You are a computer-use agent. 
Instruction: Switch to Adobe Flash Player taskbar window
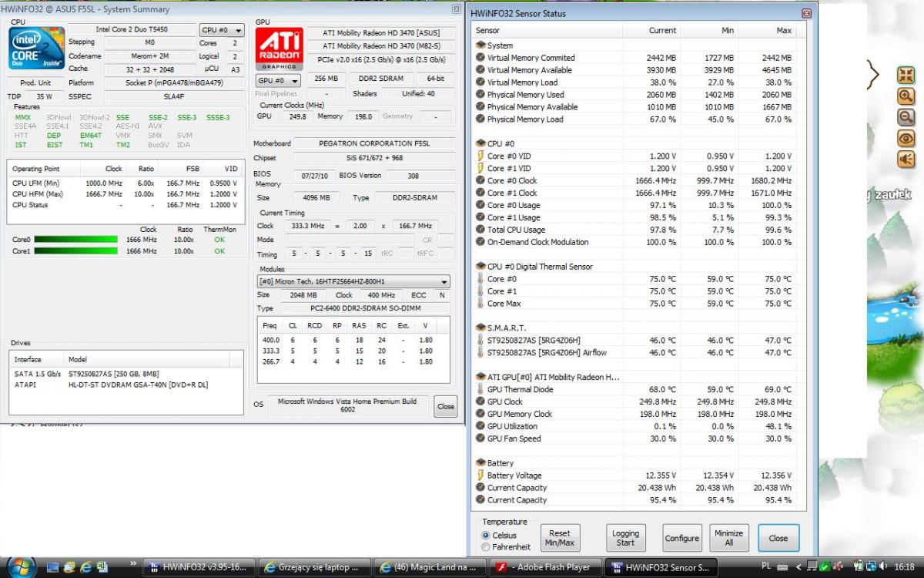[545, 568]
